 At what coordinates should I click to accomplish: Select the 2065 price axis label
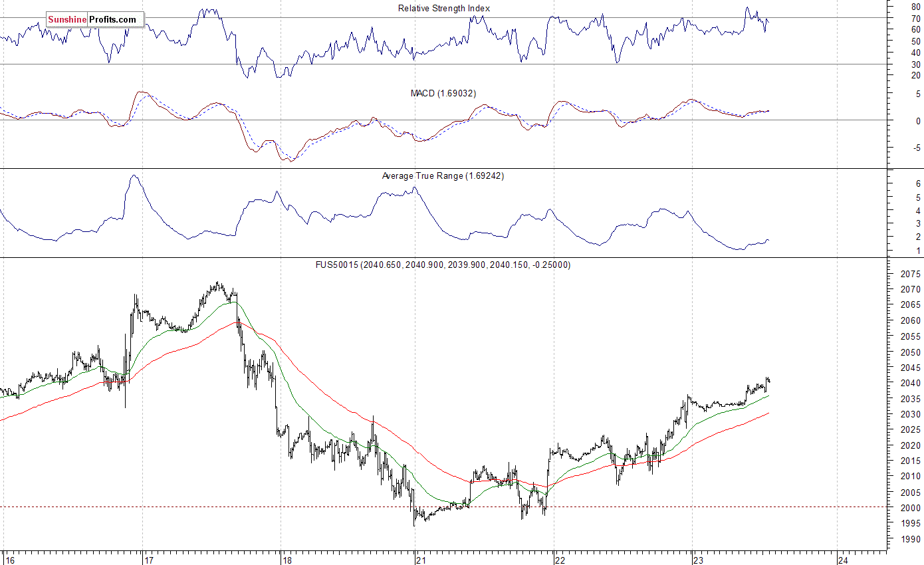[x=910, y=305]
